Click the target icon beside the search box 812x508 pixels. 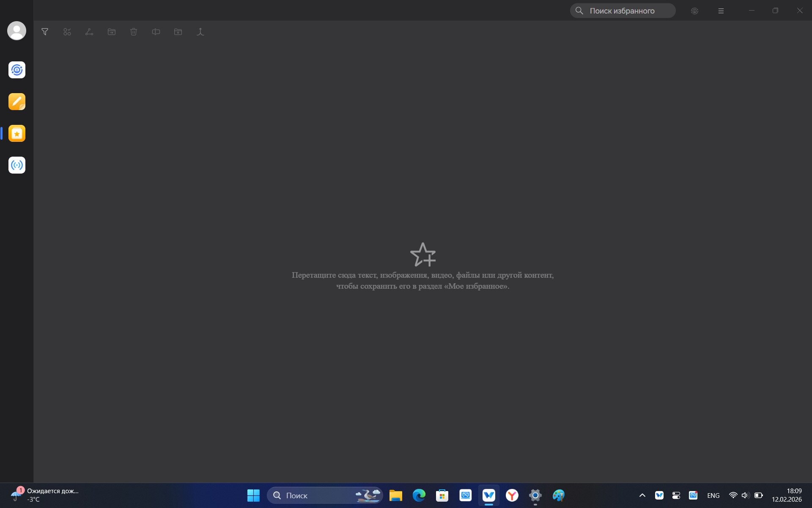click(694, 11)
